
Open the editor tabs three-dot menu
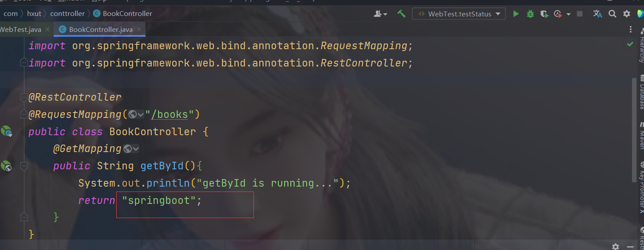coord(631,29)
